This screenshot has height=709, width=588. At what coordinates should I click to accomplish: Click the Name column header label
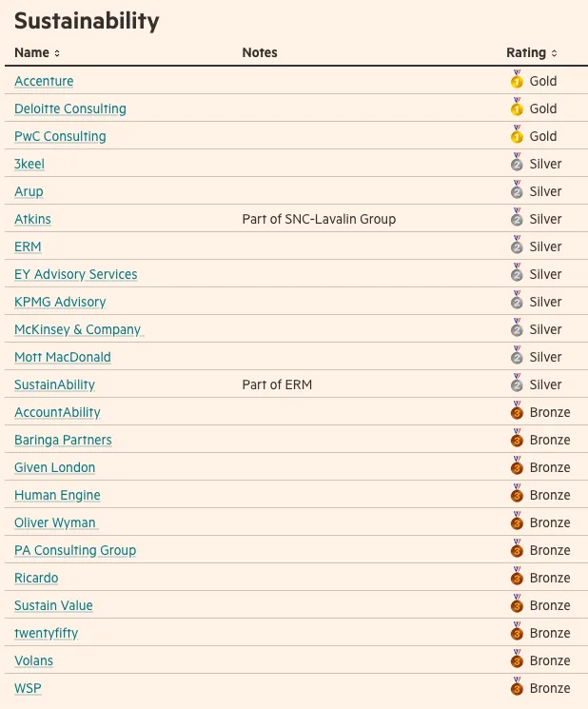pos(31,53)
